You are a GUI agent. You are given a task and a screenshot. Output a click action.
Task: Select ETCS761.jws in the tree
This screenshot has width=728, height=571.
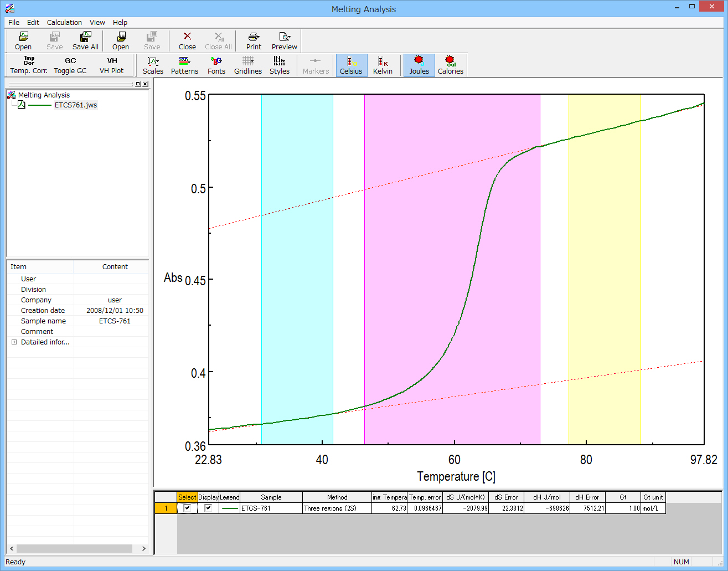[75, 105]
